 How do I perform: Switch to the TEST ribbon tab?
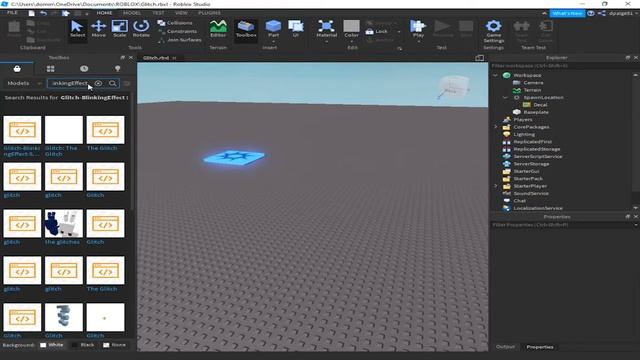[158, 13]
